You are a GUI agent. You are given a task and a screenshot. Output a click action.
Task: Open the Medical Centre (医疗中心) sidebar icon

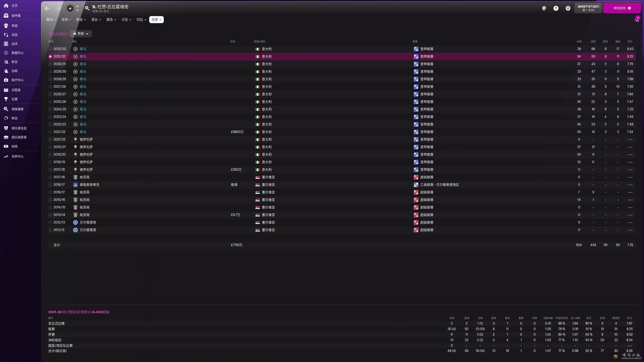click(x=6, y=80)
